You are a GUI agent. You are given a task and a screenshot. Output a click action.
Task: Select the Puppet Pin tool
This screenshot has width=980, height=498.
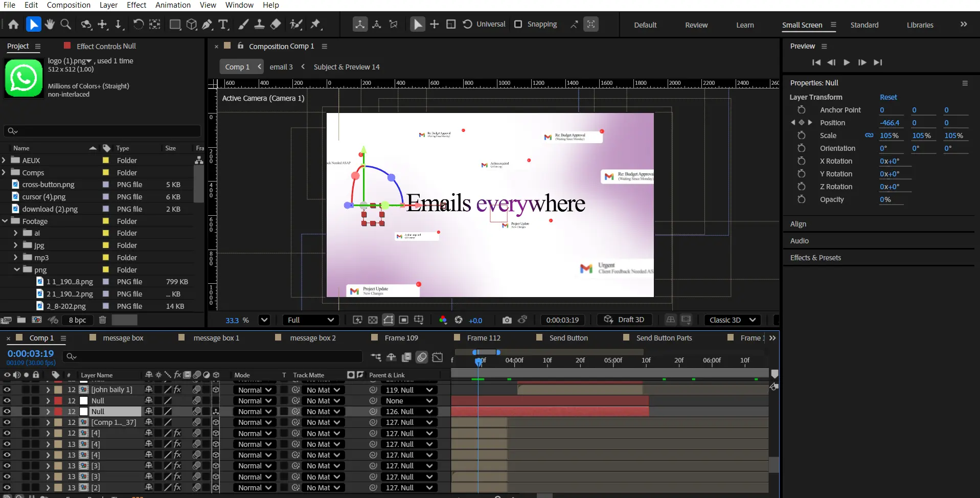pos(315,24)
